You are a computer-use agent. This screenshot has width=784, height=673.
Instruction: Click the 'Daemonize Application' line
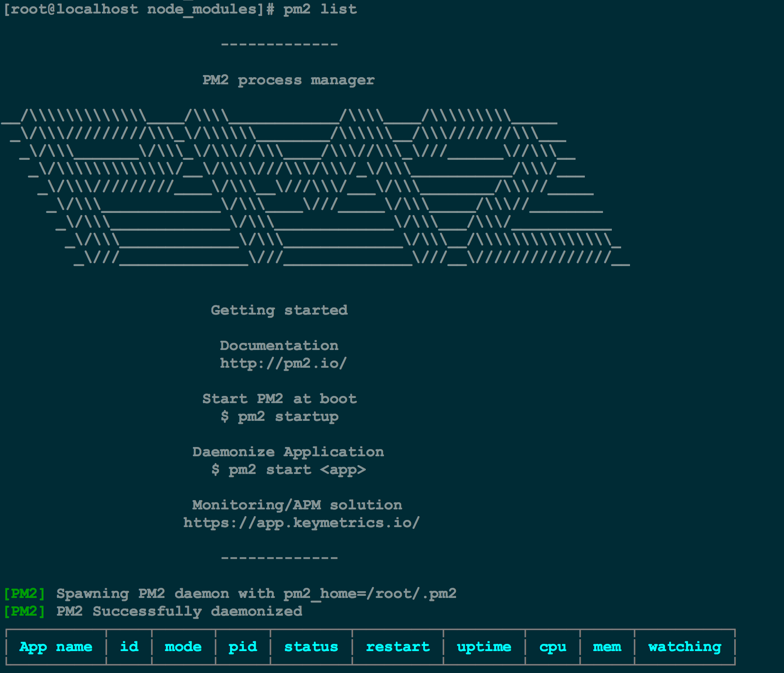pyautogui.click(x=288, y=452)
